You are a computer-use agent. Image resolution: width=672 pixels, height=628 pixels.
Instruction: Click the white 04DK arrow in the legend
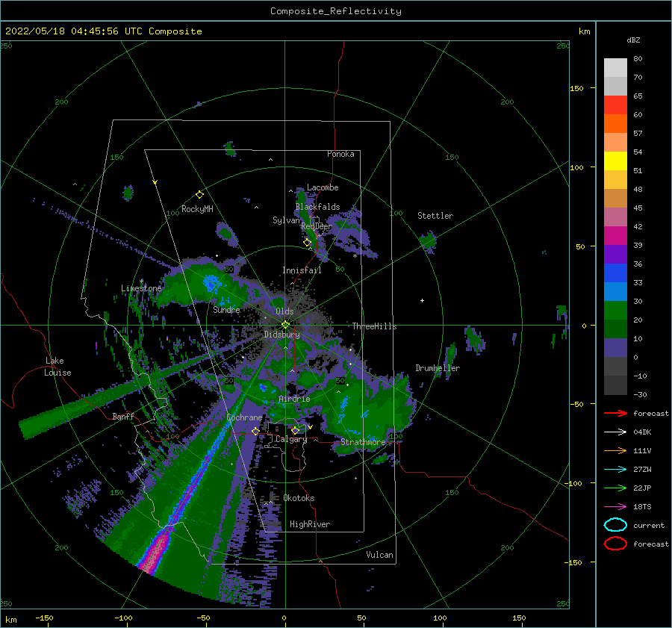click(615, 432)
